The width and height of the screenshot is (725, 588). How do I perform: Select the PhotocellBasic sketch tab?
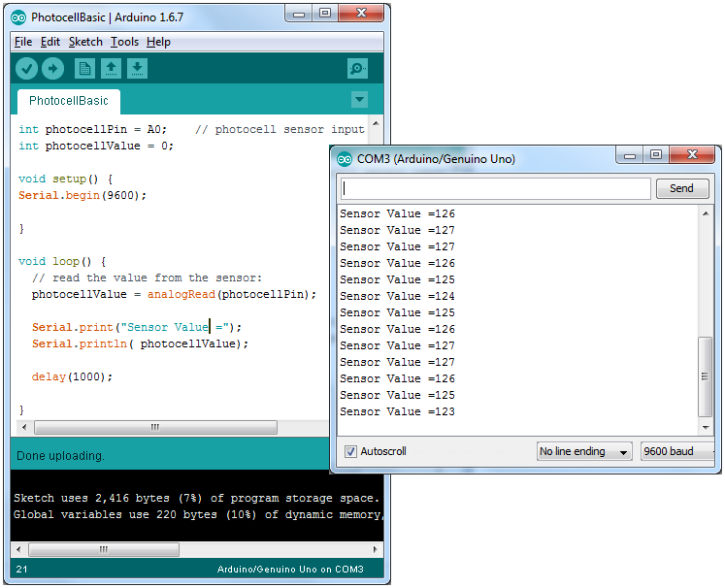(69, 101)
